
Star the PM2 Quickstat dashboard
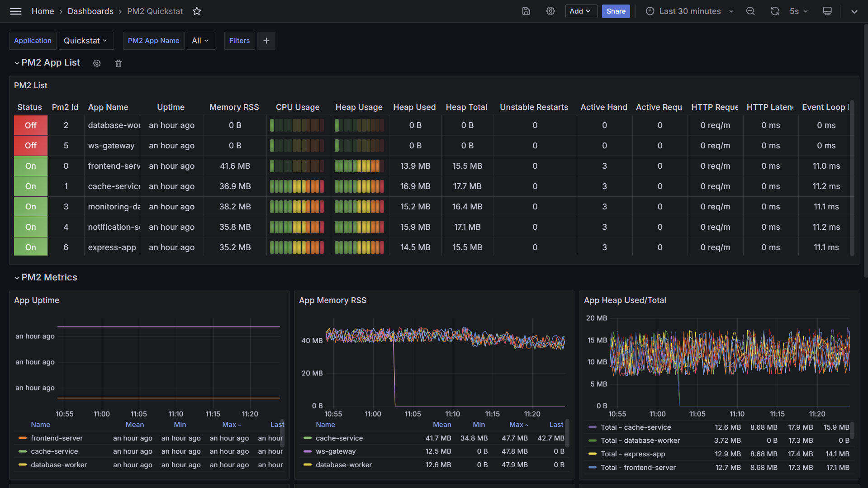coord(197,11)
